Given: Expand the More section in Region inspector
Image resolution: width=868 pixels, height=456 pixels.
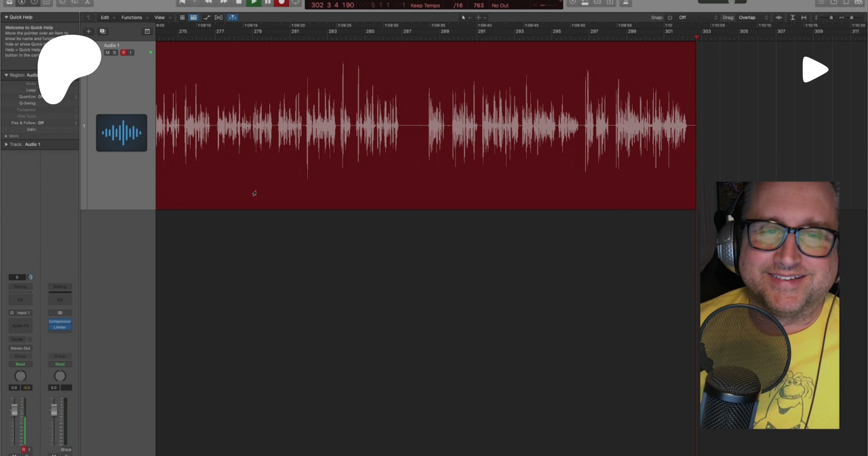Looking at the screenshot, I should point(11,136).
